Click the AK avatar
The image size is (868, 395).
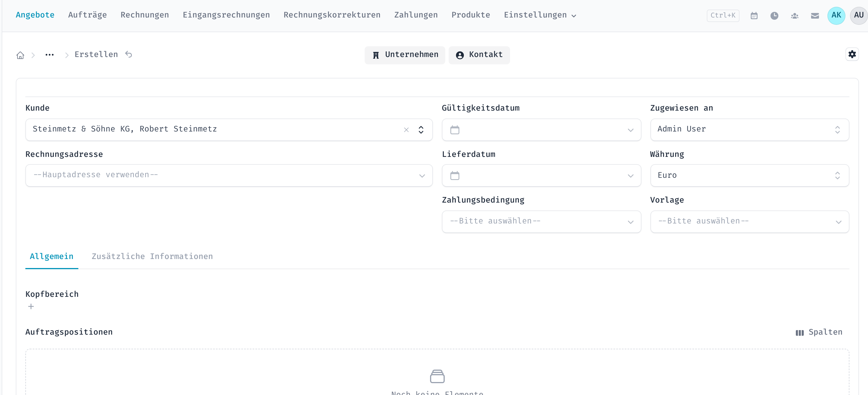coord(836,16)
